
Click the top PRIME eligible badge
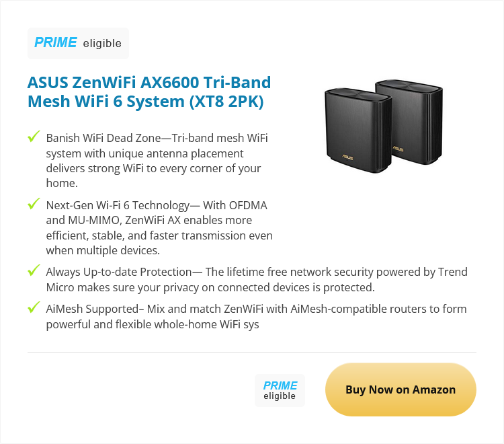click(x=78, y=43)
